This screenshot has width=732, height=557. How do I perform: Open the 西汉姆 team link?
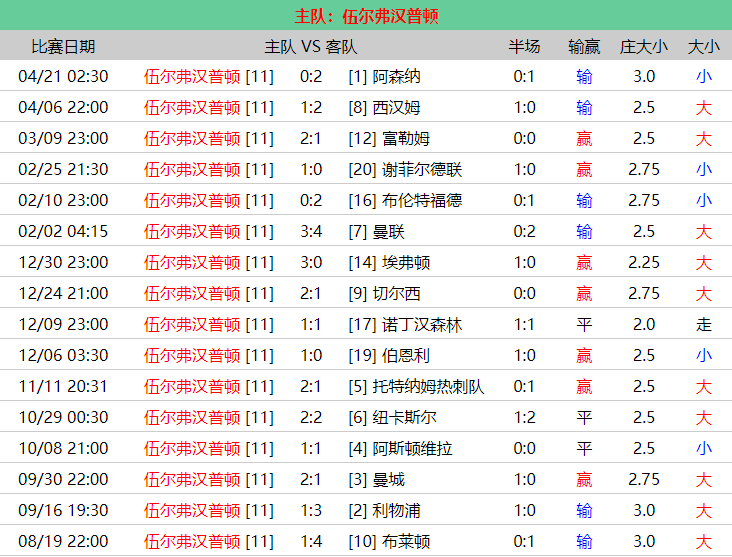(396, 107)
